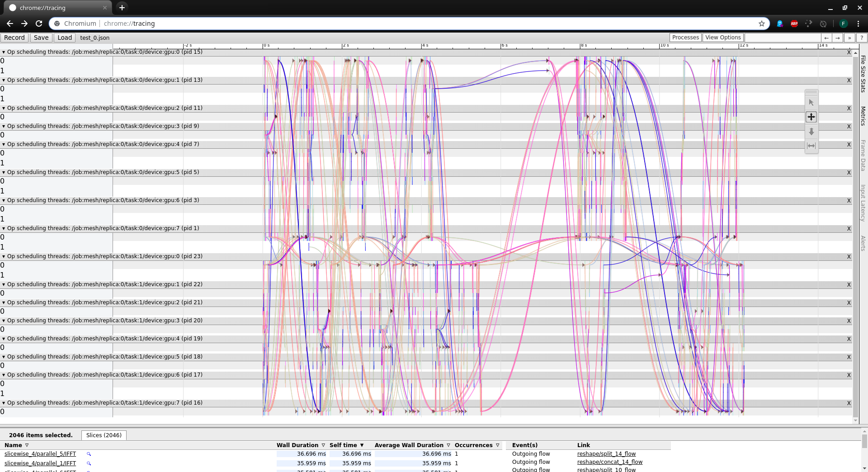Close the gpu:0 pid 15 track
The width and height of the screenshot is (868, 472).
(x=849, y=52)
